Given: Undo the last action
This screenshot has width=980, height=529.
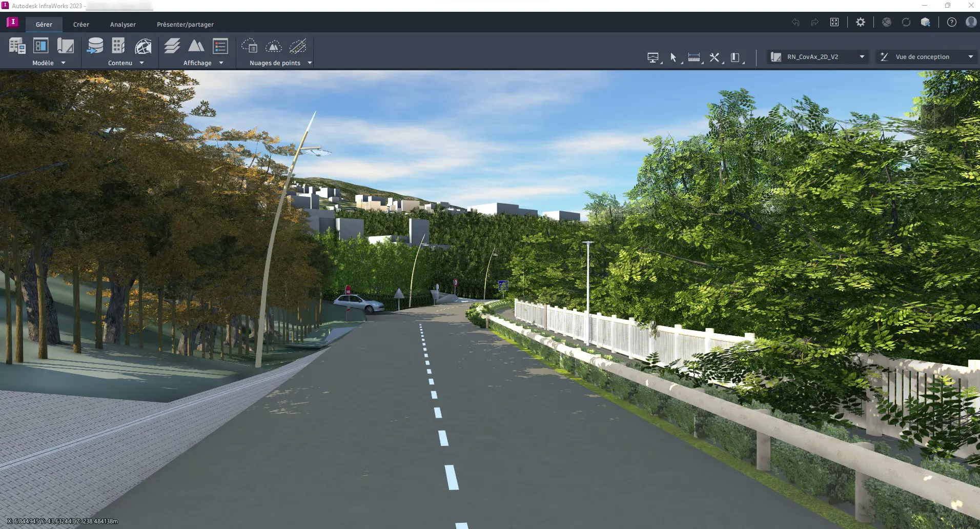Looking at the screenshot, I should tap(795, 22).
